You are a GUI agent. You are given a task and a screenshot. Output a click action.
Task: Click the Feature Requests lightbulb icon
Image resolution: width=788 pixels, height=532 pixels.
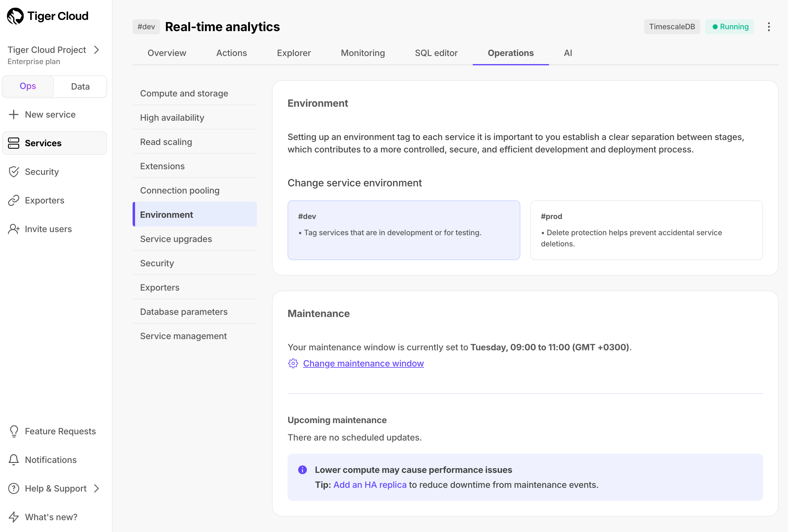(x=14, y=432)
